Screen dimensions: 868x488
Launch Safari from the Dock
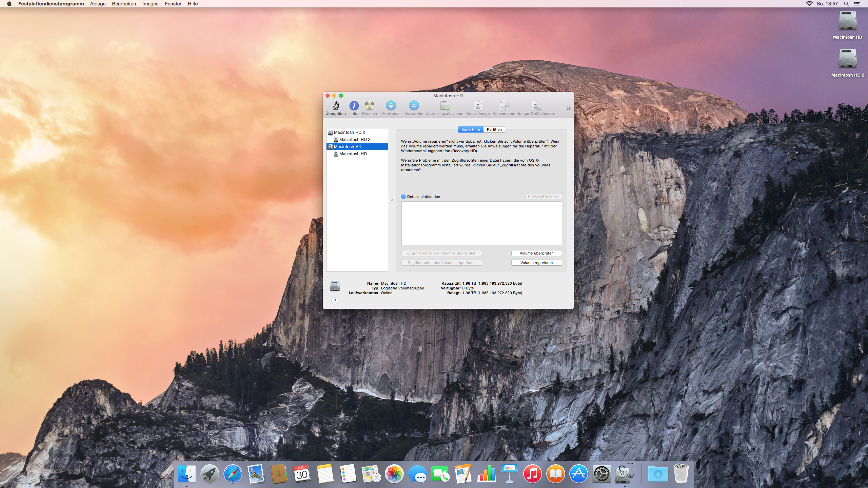tap(233, 473)
